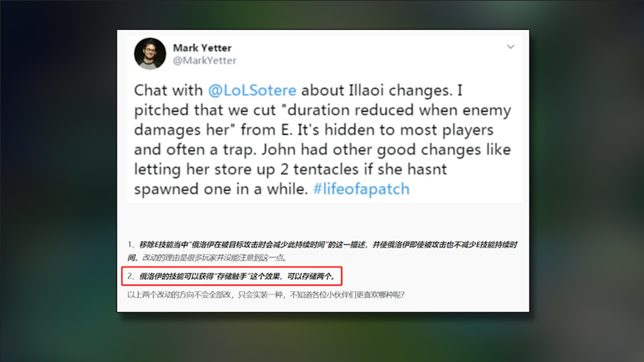Image resolution: width=644 pixels, height=362 pixels.
Task: Click the red-boxed point 2 Chinese sentence
Action: coord(237,276)
